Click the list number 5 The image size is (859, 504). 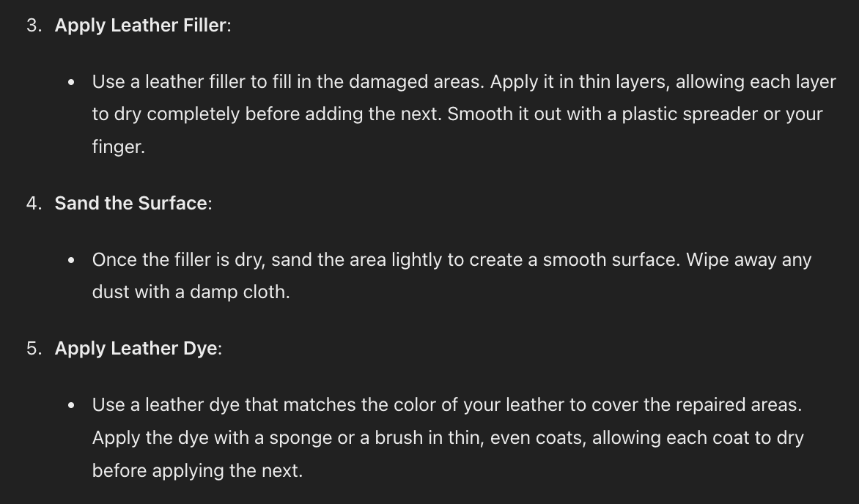click(34, 349)
